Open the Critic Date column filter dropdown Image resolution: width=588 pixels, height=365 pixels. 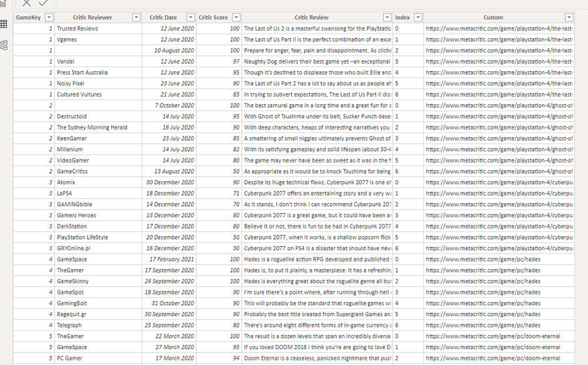tap(191, 17)
